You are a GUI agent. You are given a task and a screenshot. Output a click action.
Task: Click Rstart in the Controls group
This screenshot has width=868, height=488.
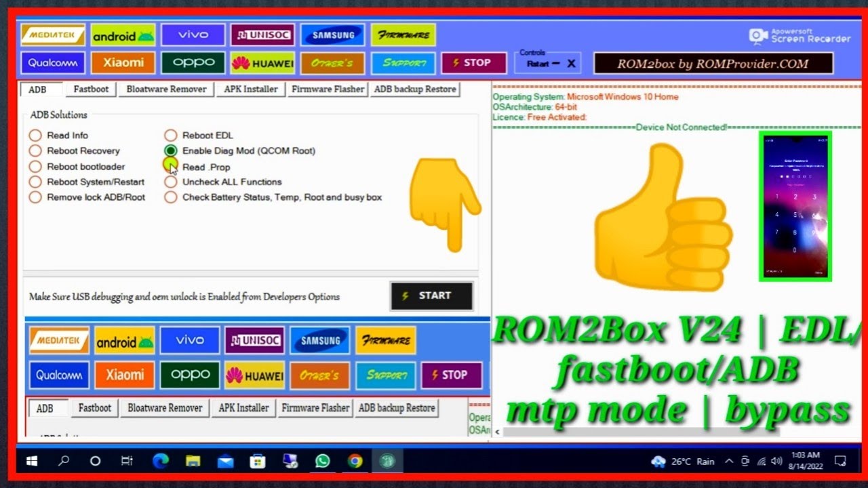click(537, 64)
